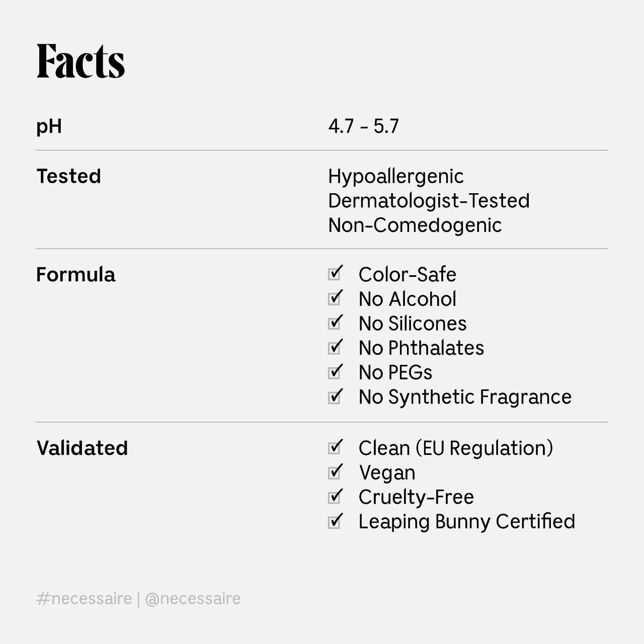Open the @necessaire profile handle
This screenshot has height=644, width=644.
point(193,599)
